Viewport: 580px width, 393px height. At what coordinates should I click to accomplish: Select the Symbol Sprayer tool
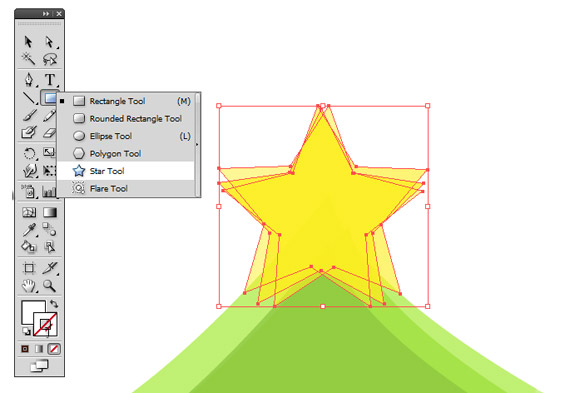coord(29,191)
